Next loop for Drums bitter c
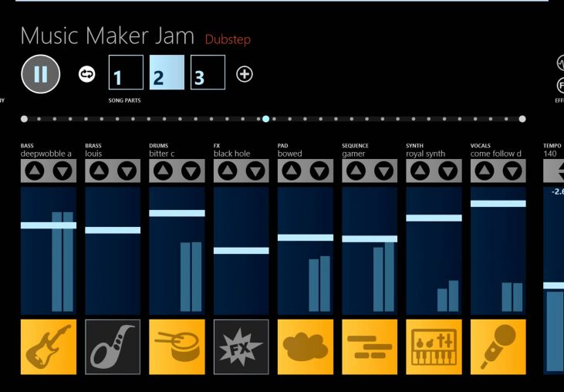Screen dimensions: 564x392 click(x=191, y=171)
